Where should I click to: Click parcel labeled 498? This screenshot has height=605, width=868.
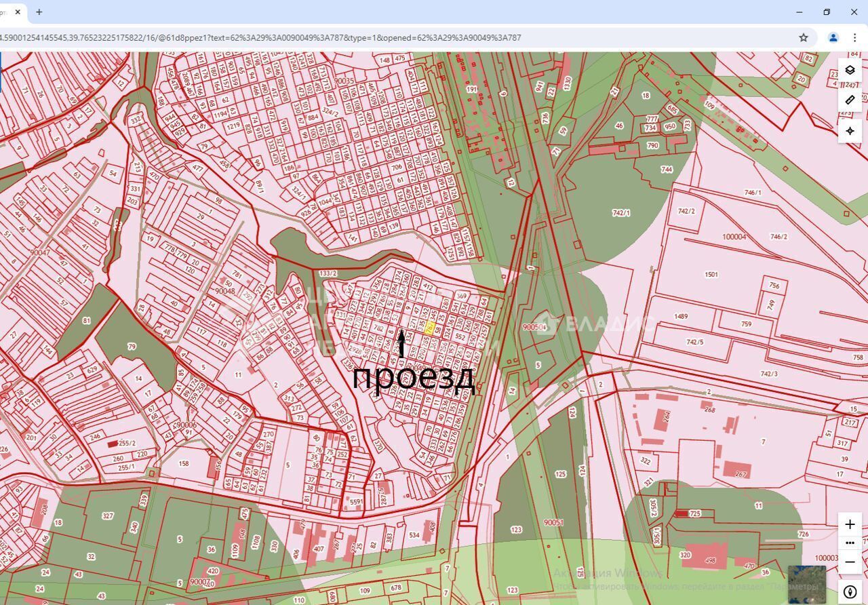710,560
